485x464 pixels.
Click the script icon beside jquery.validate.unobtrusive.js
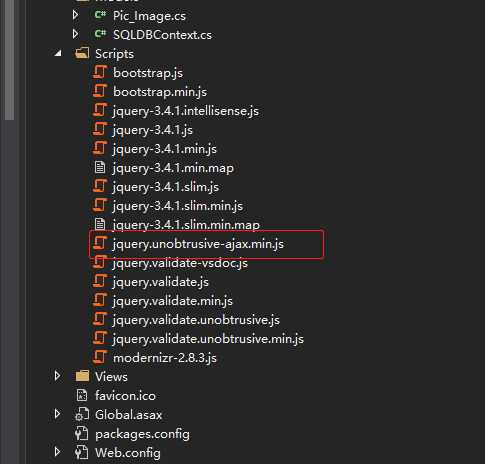pos(100,319)
